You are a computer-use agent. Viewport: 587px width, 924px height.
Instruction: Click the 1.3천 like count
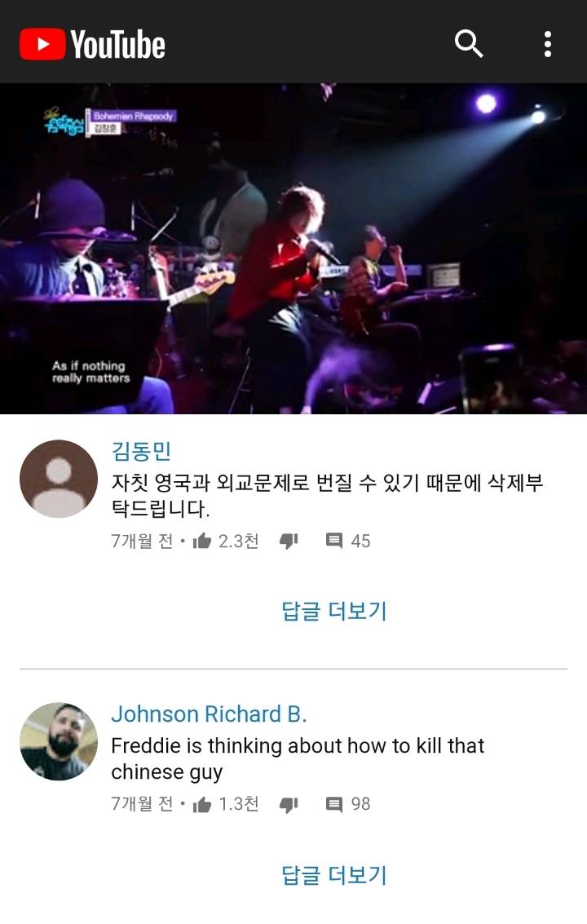pos(239,804)
